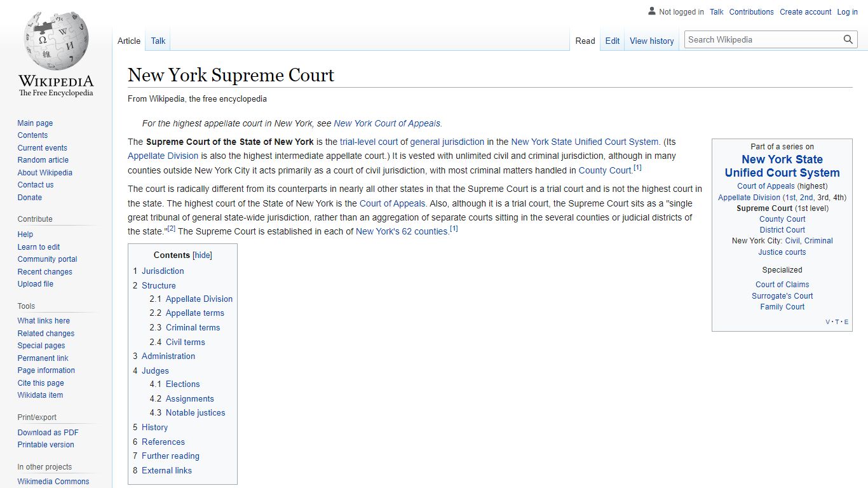
Task: Open Wikidata item link
Action: pyautogui.click(x=40, y=395)
